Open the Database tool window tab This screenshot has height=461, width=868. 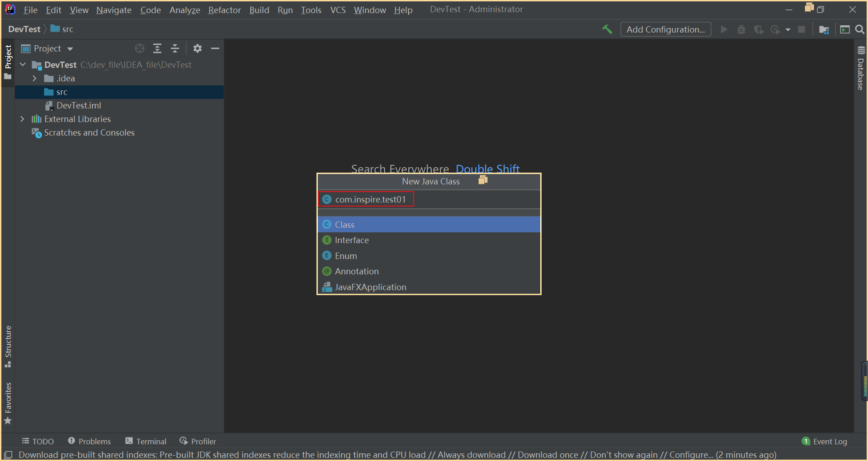[x=861, y=68]
